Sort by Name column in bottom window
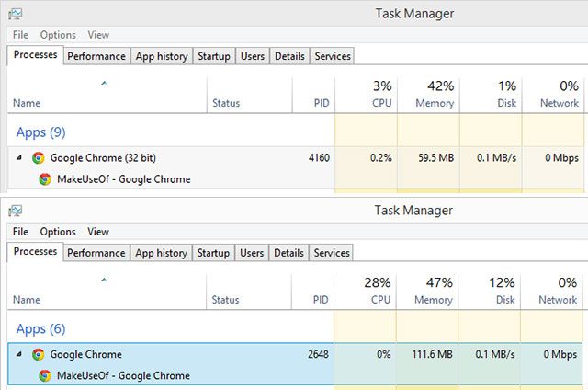This screenshot has height=390, width=588. pyautogui.click(x=107, y=292)
